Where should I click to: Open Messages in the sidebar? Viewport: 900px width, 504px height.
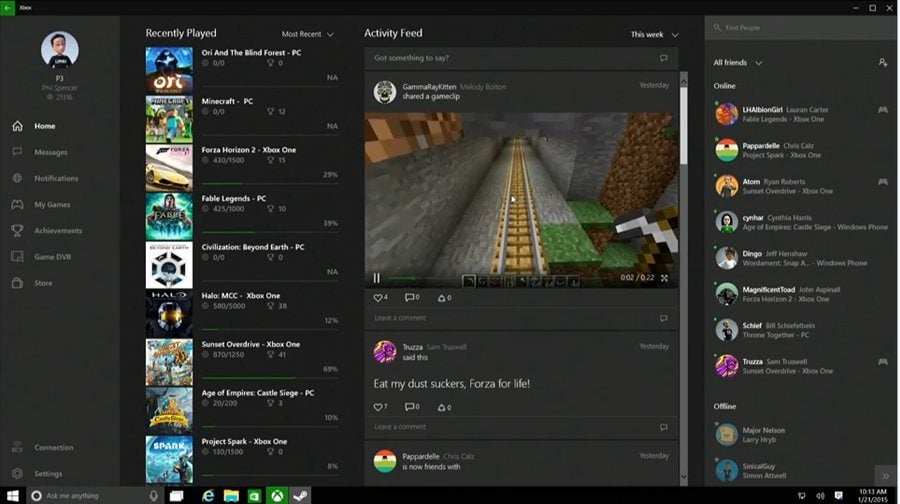tap(39, 152)
